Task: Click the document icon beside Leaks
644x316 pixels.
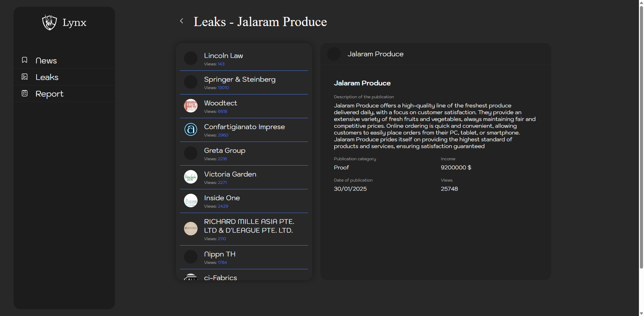Action: [25, 77]
